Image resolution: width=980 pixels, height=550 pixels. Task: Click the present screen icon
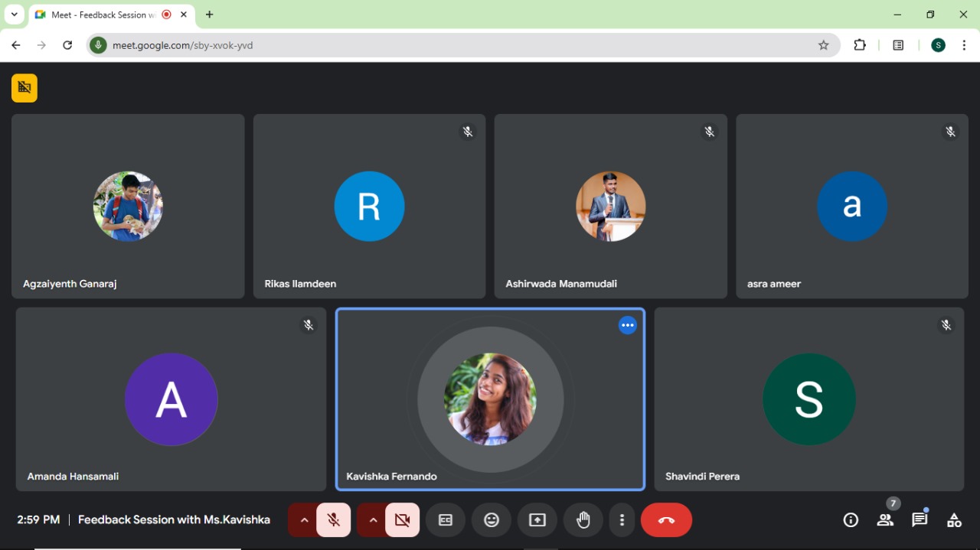537,520
